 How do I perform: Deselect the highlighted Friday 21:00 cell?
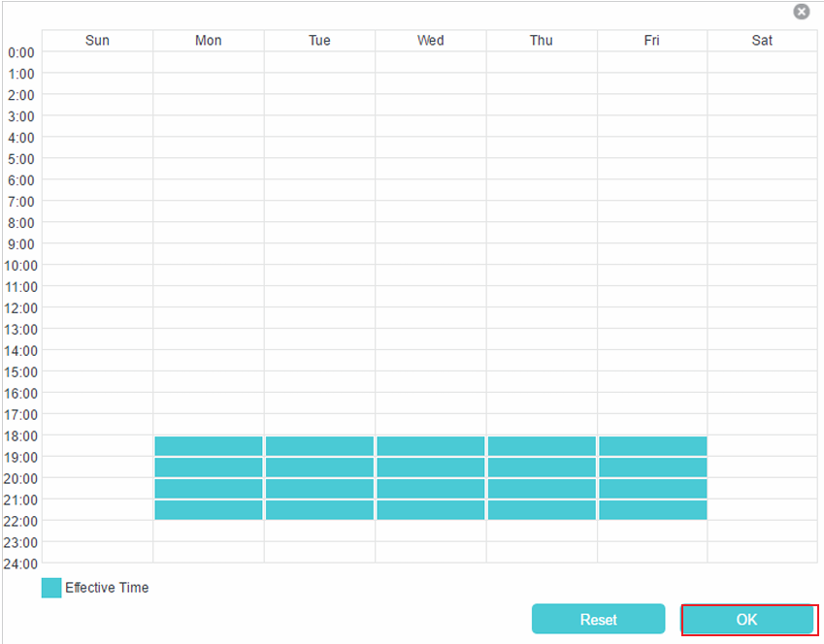[651, 509]
